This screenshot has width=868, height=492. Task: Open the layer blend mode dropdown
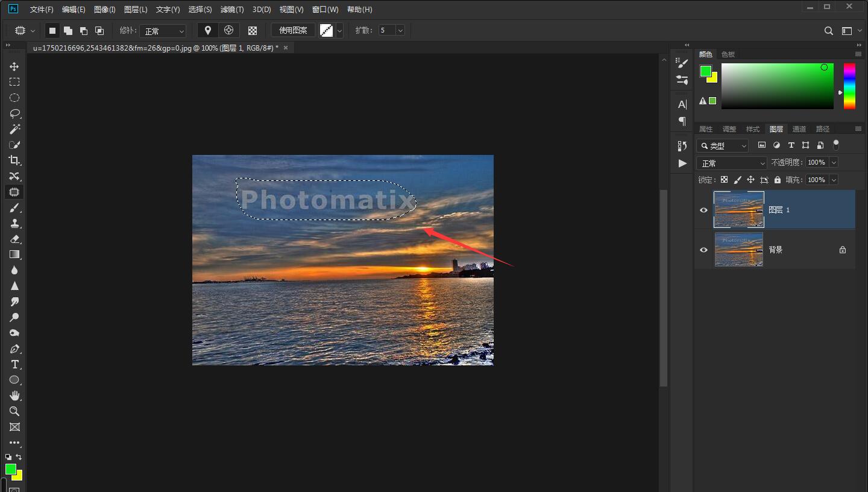(x=731, y=163)
